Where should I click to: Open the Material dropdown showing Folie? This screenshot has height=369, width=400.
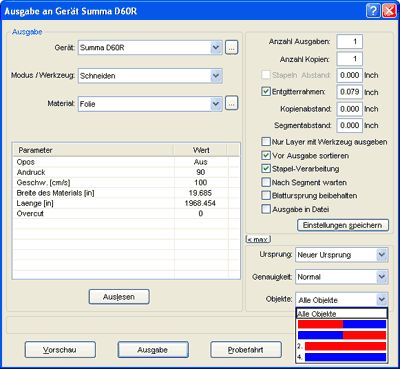[x=216, y=104]
